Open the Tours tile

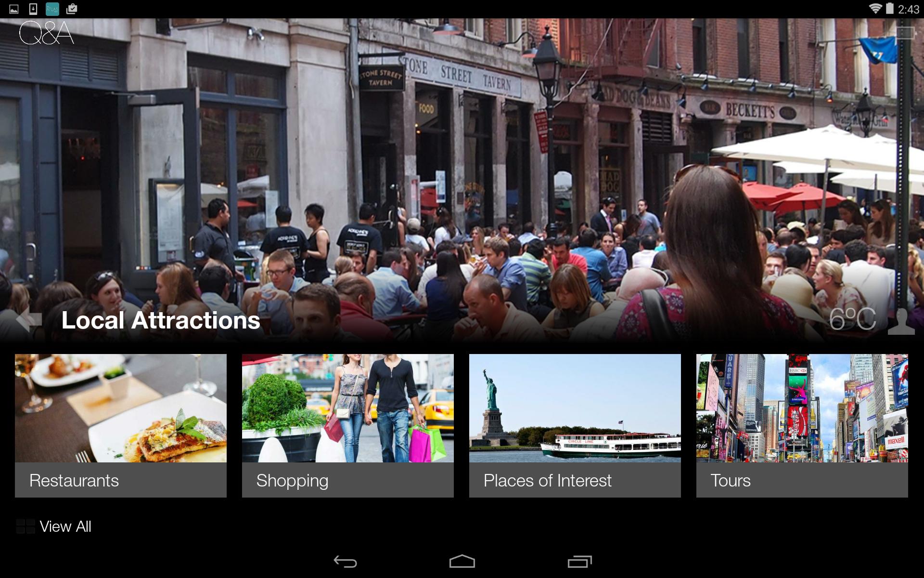[x=802, y=426]
